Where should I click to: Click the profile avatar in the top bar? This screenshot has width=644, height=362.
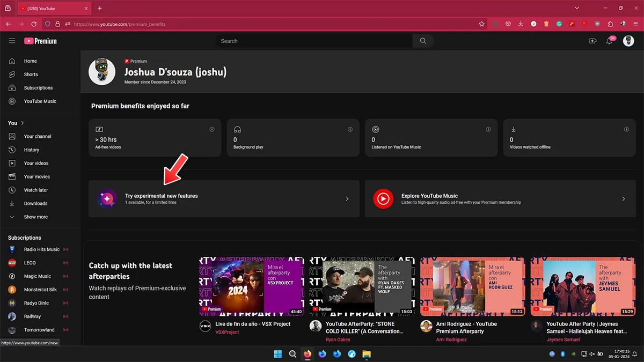pyautogui.click(x=628, y=41)
